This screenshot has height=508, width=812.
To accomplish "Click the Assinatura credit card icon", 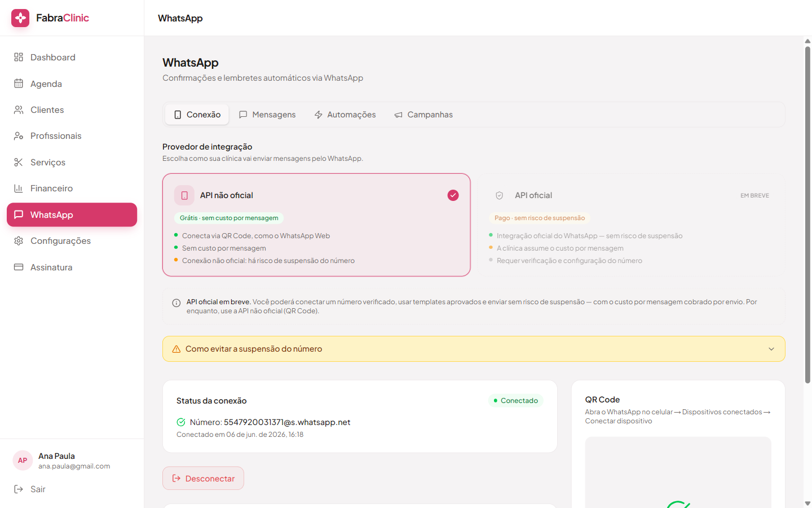I will [x=19, y=267].
